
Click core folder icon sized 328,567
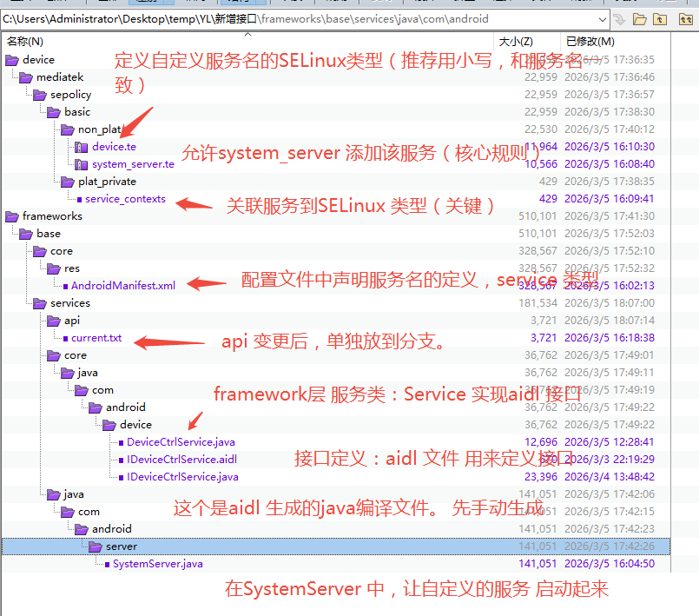pos(40,252)
